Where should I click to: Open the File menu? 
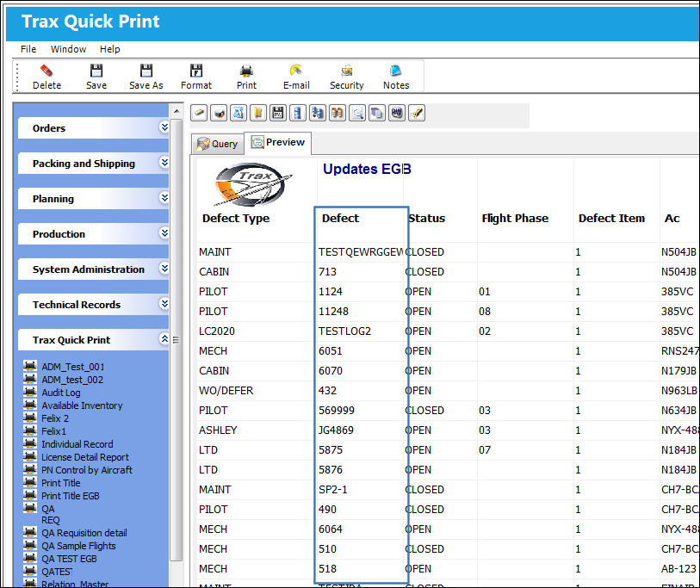(x=28, y=49)
